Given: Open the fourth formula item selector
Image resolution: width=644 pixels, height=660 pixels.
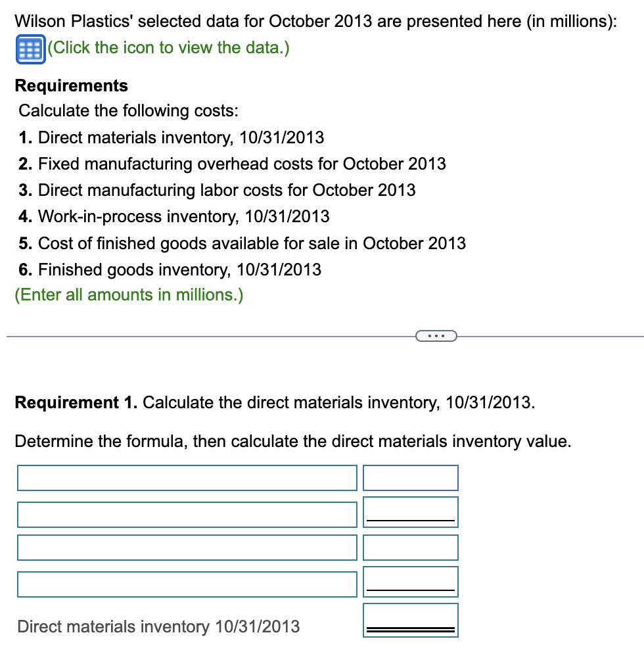Looking at the screenshot, I should point(187,583).
